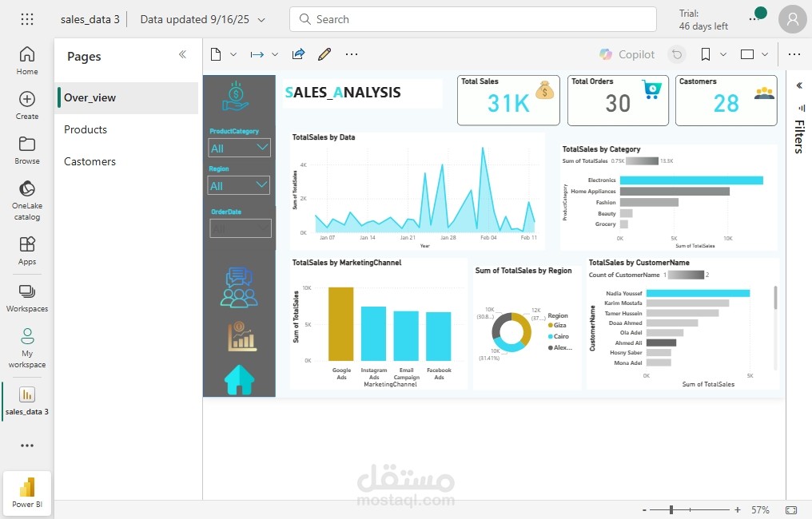
Task: Click the View rectangle icon
Action: [x=747, y=54]
